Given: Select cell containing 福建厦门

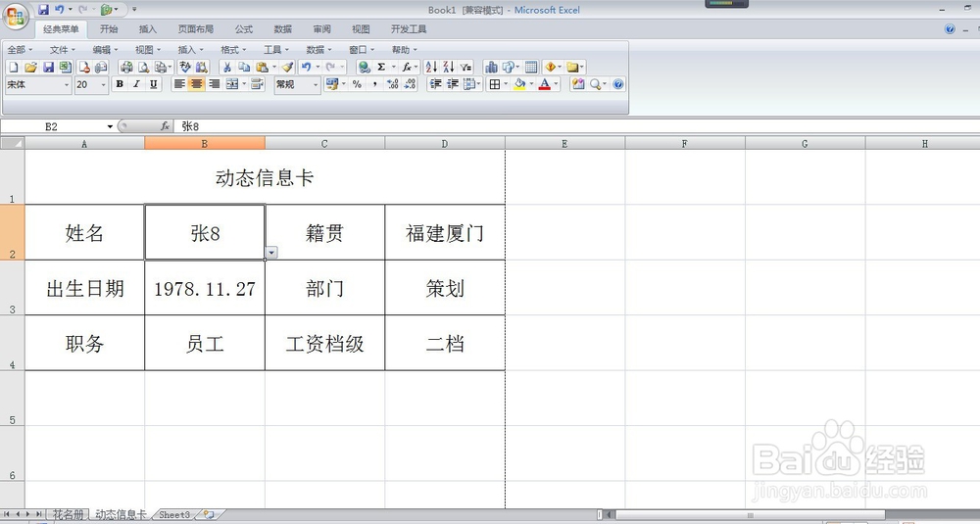Looking at the screenshot, I should [445, 232].
